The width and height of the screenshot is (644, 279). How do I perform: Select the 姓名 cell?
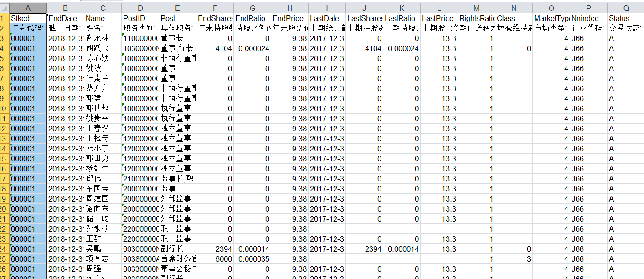pyautogui.click(x=103, y=28)
